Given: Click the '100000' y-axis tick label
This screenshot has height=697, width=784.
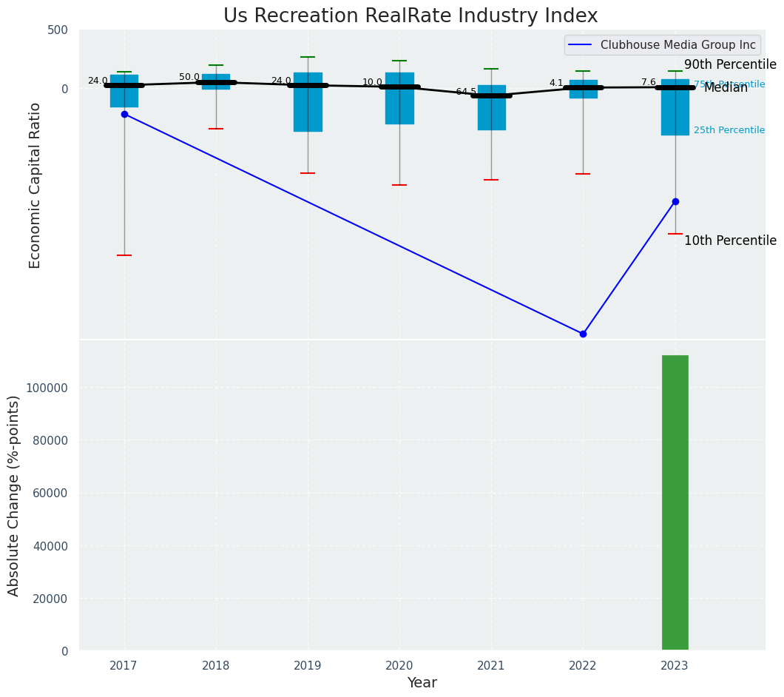Looking at the screenshot, I should (x=48, y=388).
